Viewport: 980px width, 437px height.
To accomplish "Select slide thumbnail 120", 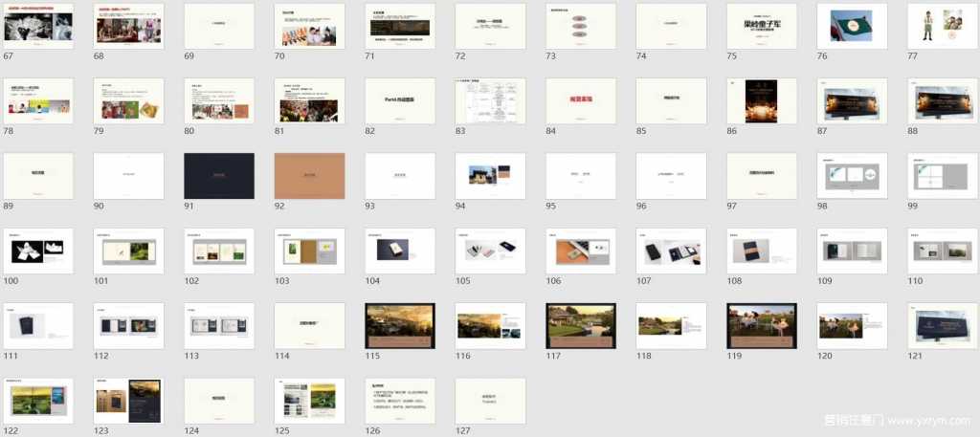I will coord(853,326).
